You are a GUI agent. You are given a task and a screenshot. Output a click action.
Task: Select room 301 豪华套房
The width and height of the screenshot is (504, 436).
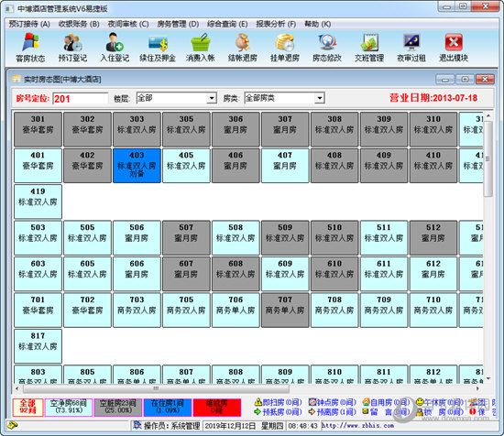[38, 129]
